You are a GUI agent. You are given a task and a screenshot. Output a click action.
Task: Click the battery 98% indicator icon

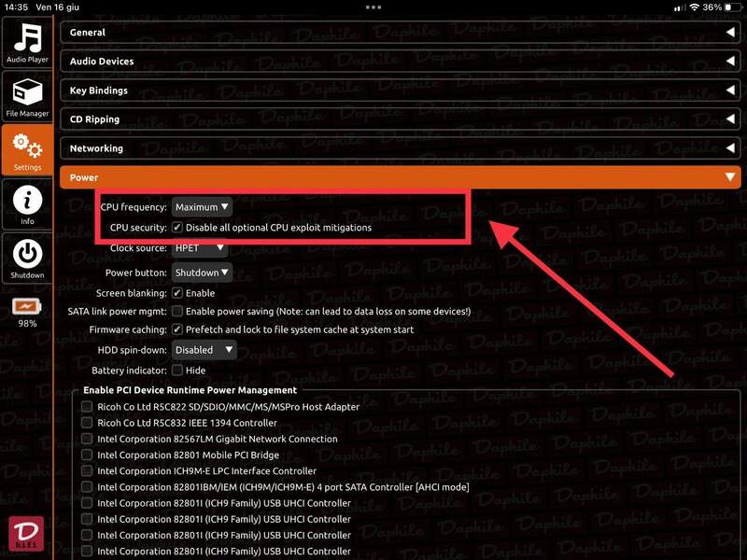[27, 306]
